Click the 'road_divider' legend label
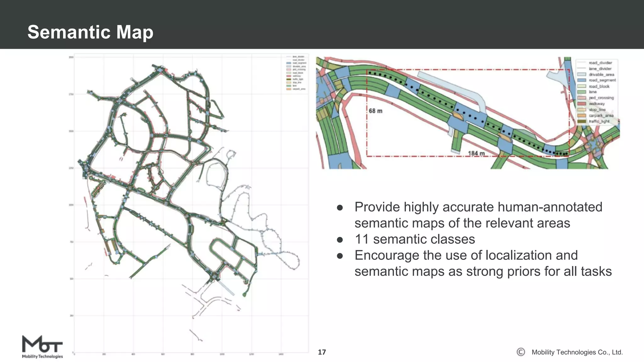Screen dimensions: 644x362 (600, 63)
